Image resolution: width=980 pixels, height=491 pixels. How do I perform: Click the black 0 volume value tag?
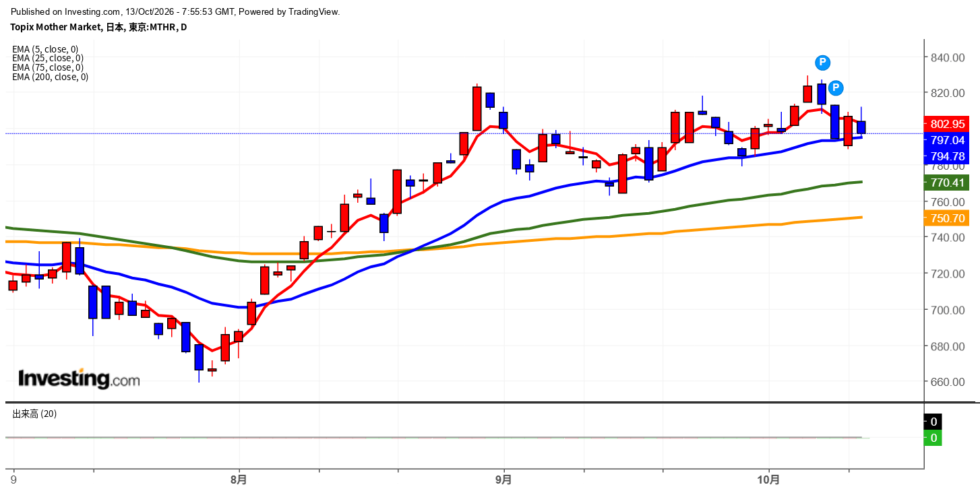933,422
